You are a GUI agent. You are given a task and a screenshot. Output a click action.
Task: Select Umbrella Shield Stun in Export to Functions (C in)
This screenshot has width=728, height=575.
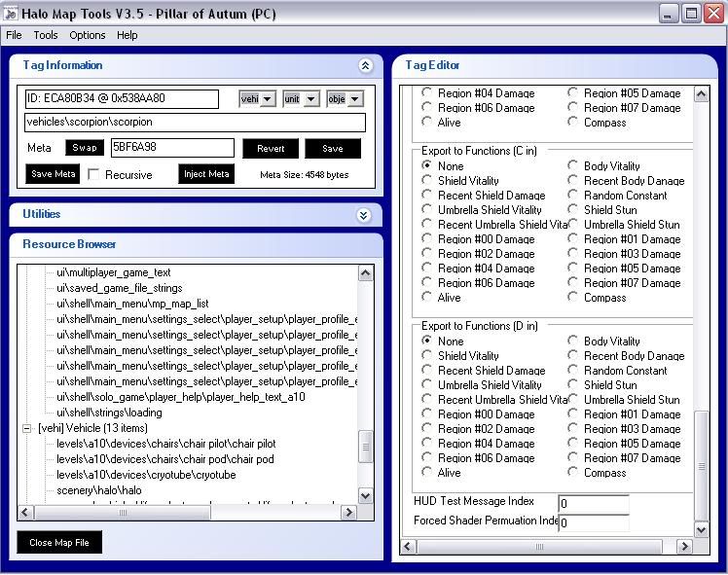572,224
